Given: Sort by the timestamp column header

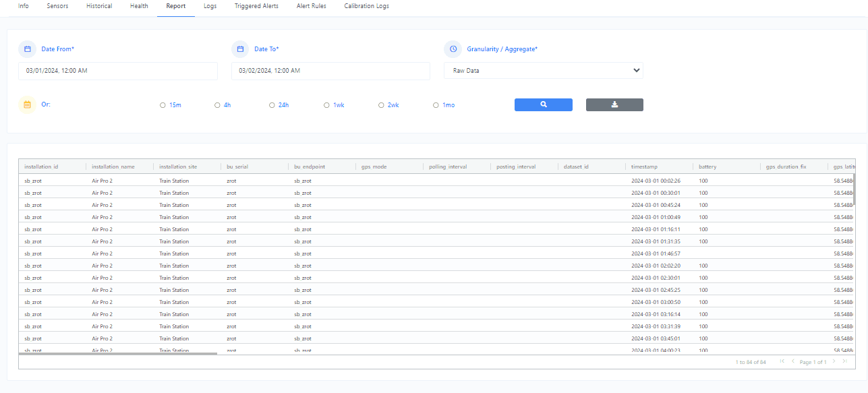Looking at the screenshot, I should click(644, 167).
